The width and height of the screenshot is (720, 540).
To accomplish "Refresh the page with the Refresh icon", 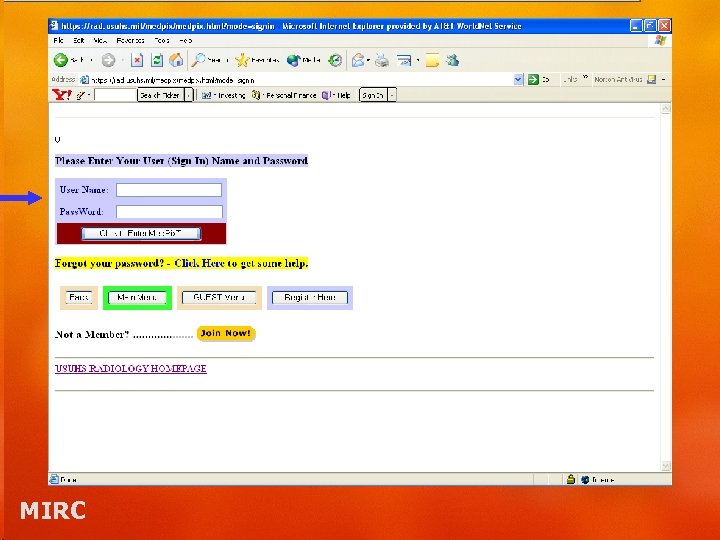I will tap(157, 60).
